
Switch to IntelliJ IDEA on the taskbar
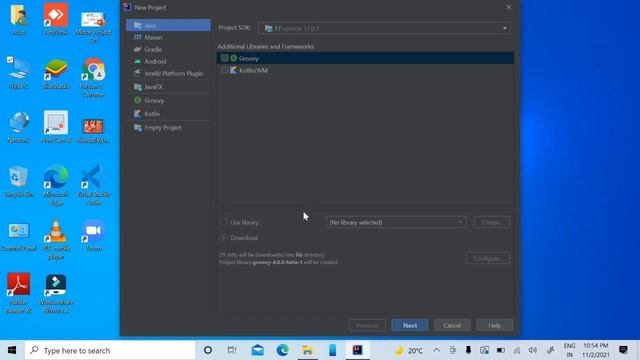pos(358,350)
